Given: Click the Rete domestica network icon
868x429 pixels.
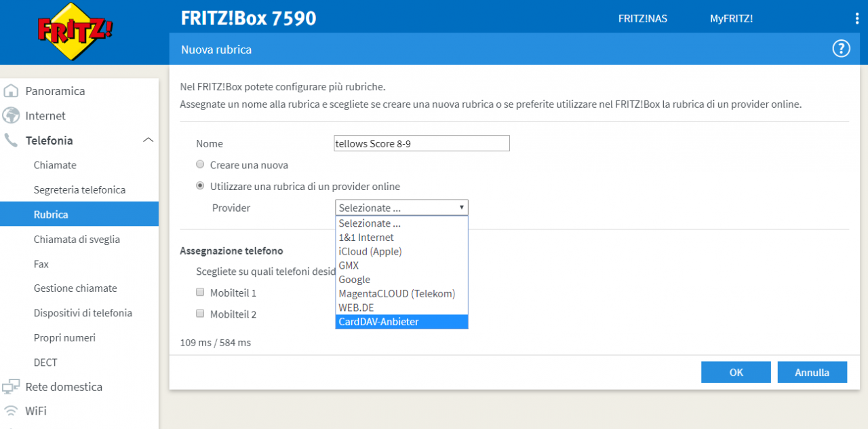Looking at the screenshot, I should coord(11,387).
